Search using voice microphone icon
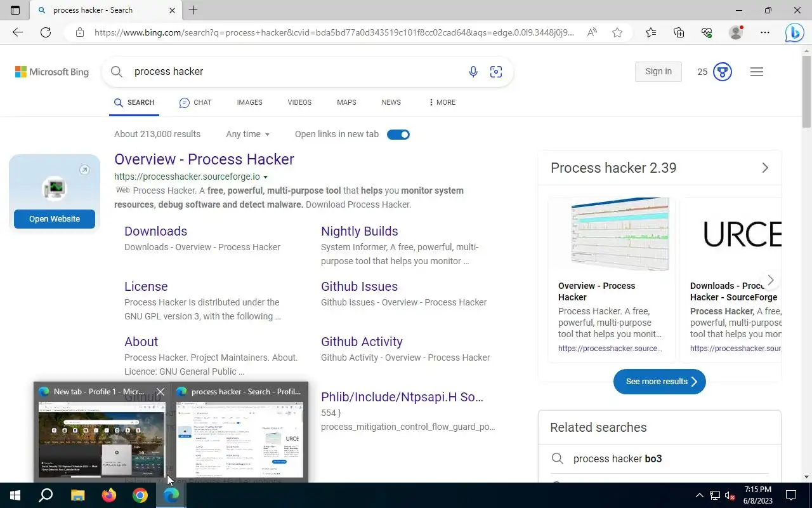 click(x=473, y=72)
